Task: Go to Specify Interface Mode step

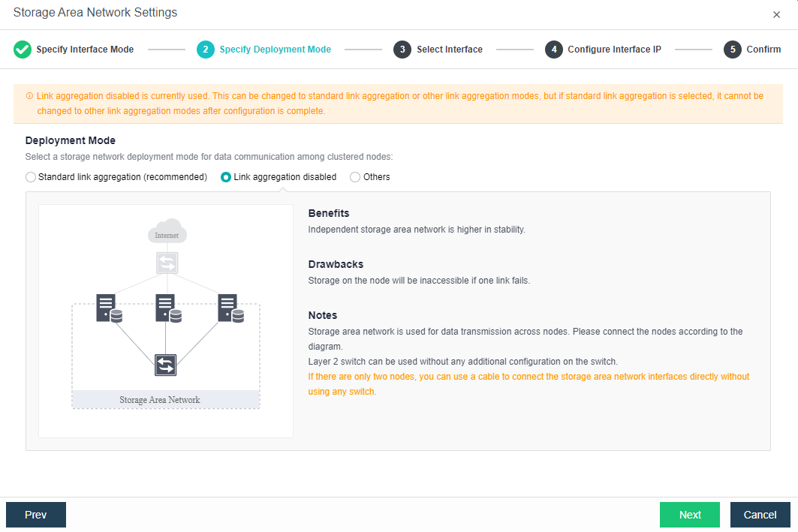Action: coord(85,50)
